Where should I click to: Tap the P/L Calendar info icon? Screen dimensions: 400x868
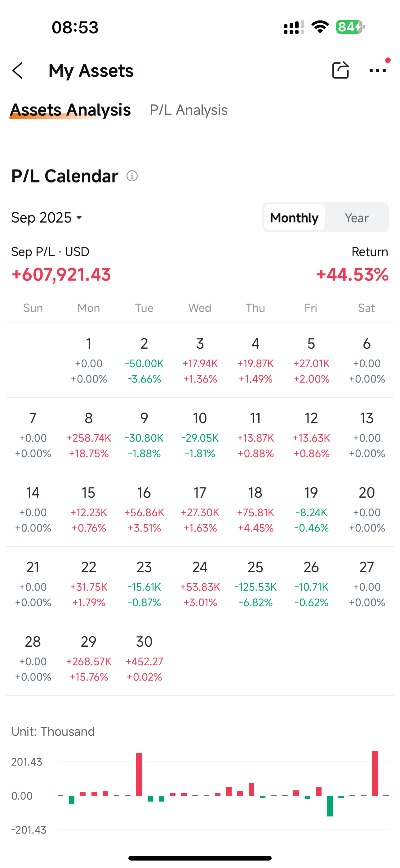tap(132, 176)
